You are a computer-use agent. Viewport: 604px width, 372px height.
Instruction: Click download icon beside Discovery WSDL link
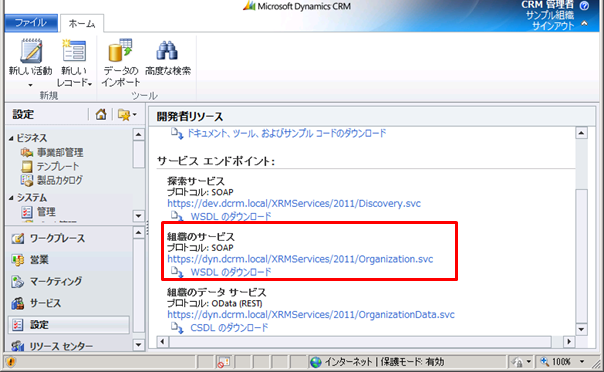click(177, 216)
